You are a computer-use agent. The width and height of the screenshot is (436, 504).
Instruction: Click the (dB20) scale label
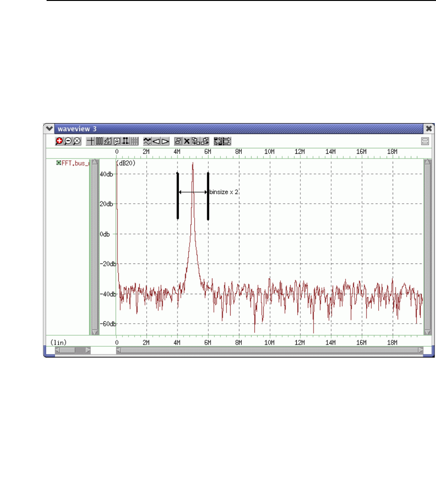point(126,163)
